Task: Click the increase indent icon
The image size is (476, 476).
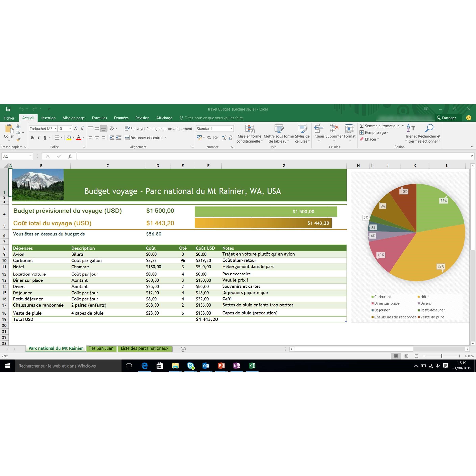Action: [119, 138]
